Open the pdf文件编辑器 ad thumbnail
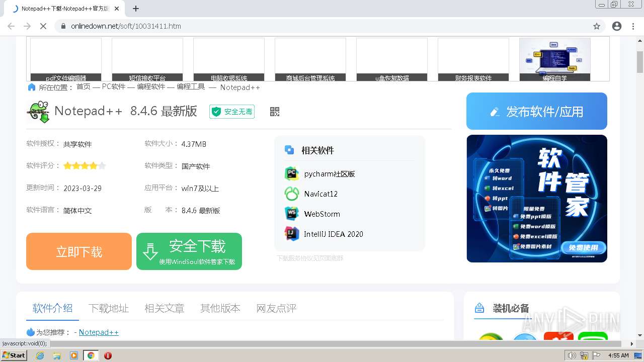Image resolution: width=644 pixels, height=362 pixels. click(x=66, y=59)
